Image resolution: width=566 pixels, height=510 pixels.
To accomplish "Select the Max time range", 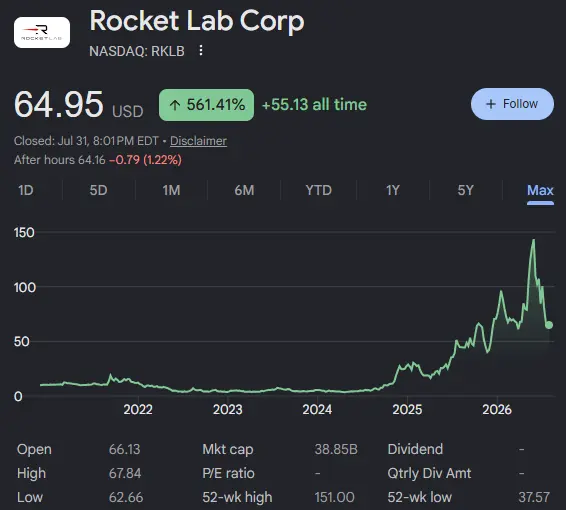I will coord(540,190).
